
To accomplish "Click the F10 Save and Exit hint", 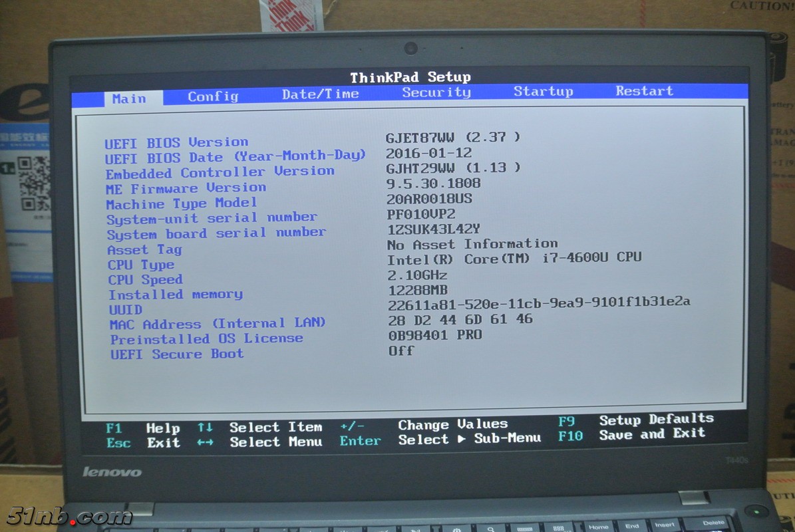I will click(632, 435).
